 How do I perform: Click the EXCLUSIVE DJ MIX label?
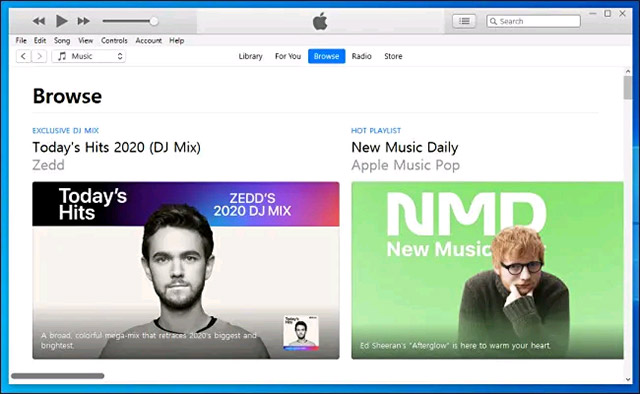[x=66, y=131]
